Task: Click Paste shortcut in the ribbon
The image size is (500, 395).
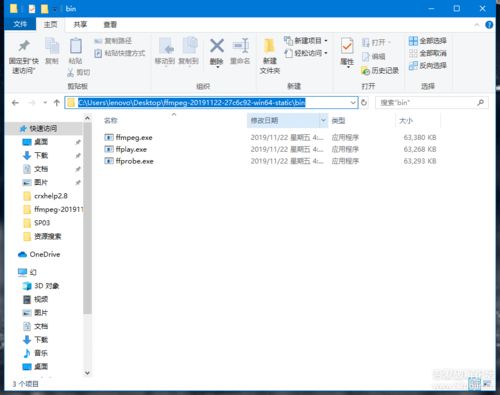Action: 120,53
